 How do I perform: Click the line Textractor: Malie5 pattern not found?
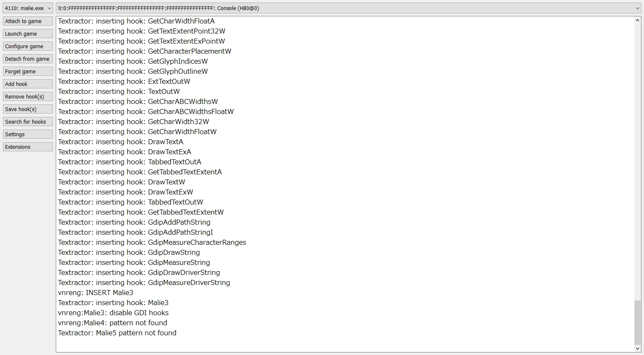click(x=117, y=333)
